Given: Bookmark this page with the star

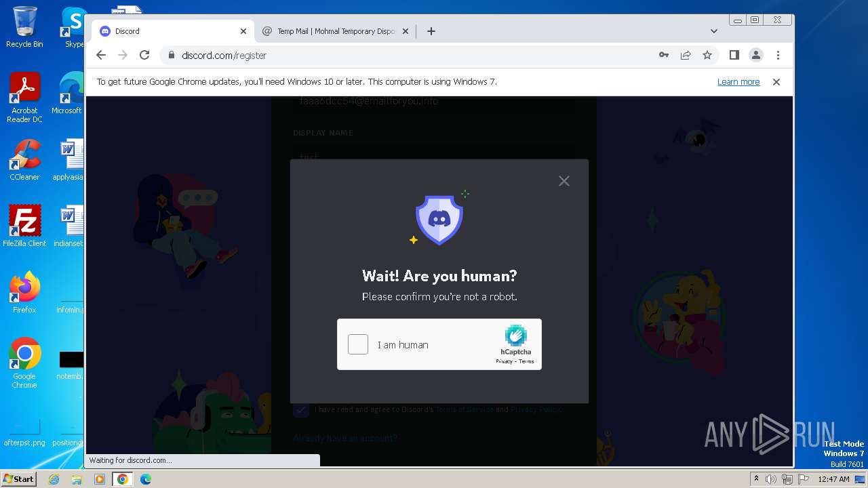Looking at the screenshot, I should click(x=707, y=55).
